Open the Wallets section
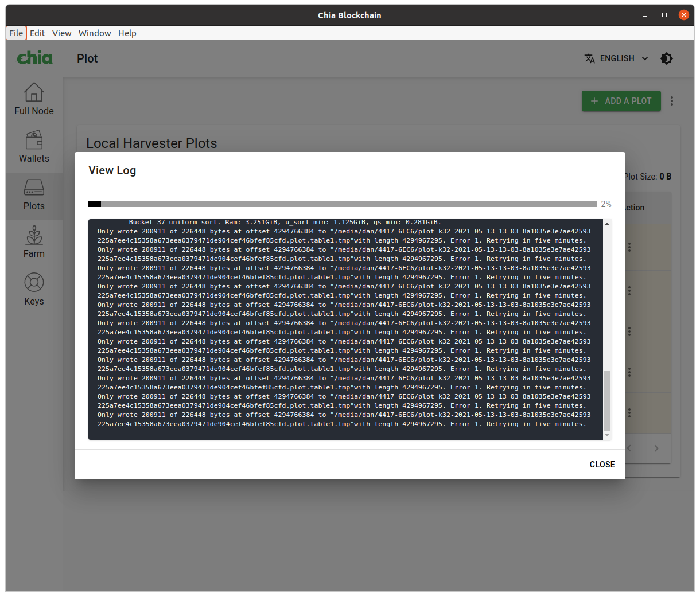 tap(34, 147)
